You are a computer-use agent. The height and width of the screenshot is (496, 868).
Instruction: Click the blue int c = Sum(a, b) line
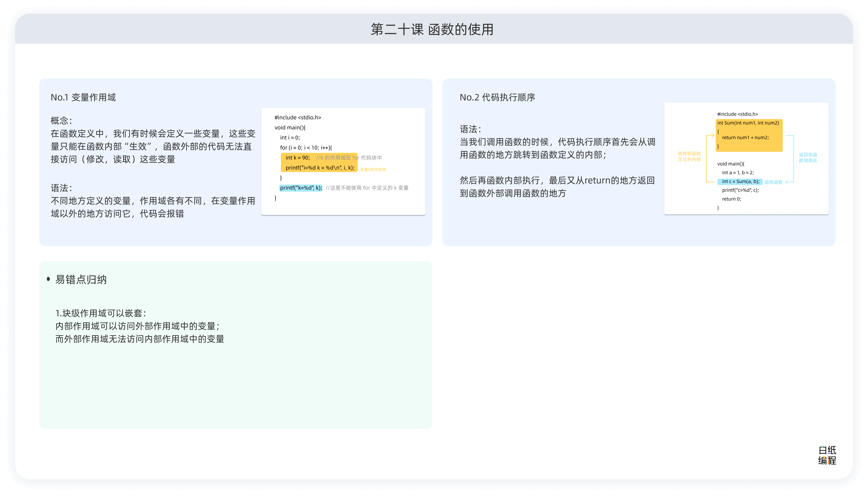point(740,182)
